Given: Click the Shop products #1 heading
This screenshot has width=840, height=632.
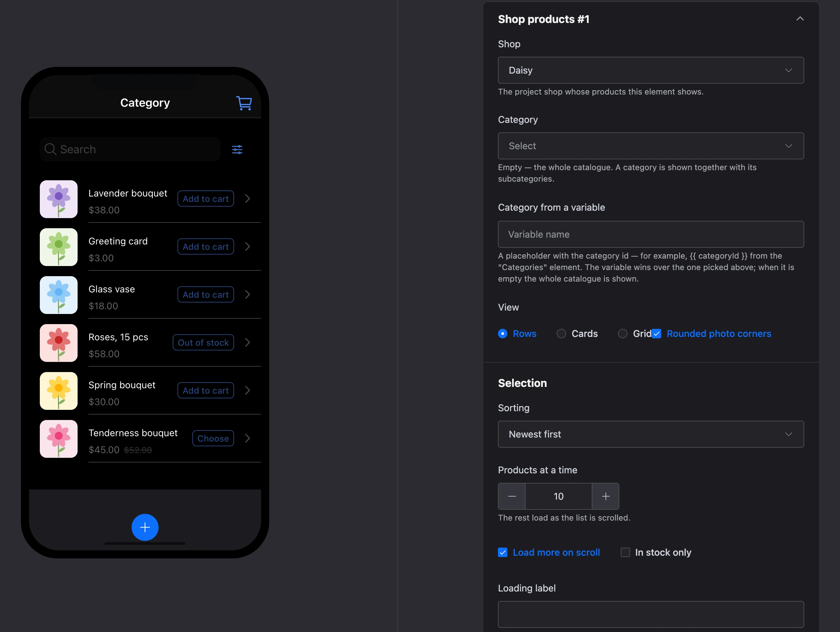Looking at the screenshot, I should point(543,19).
